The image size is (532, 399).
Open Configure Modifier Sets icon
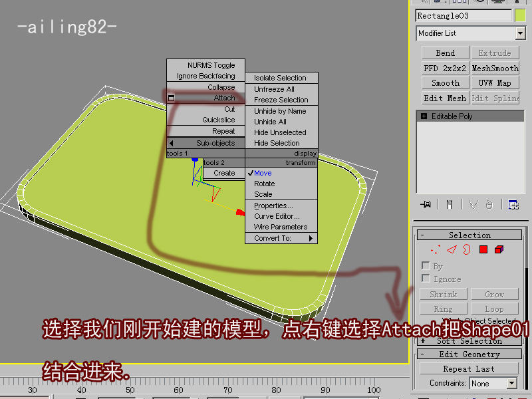pos(513,205)
